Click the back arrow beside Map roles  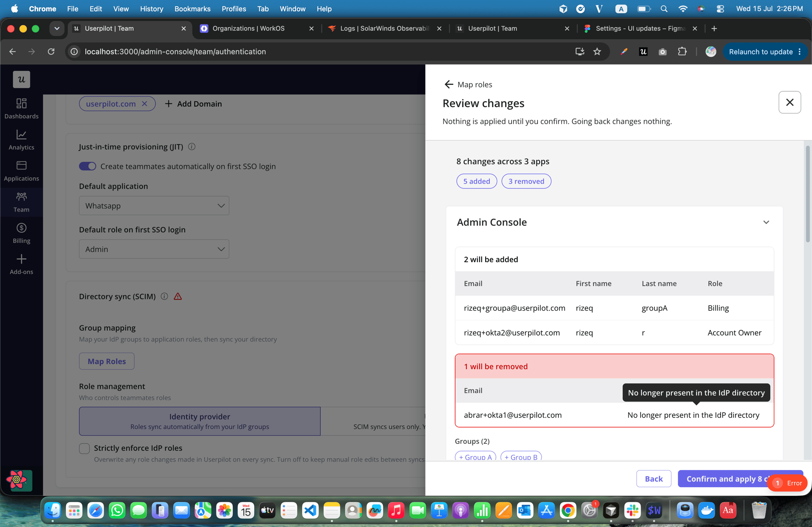tap(449, 84)
